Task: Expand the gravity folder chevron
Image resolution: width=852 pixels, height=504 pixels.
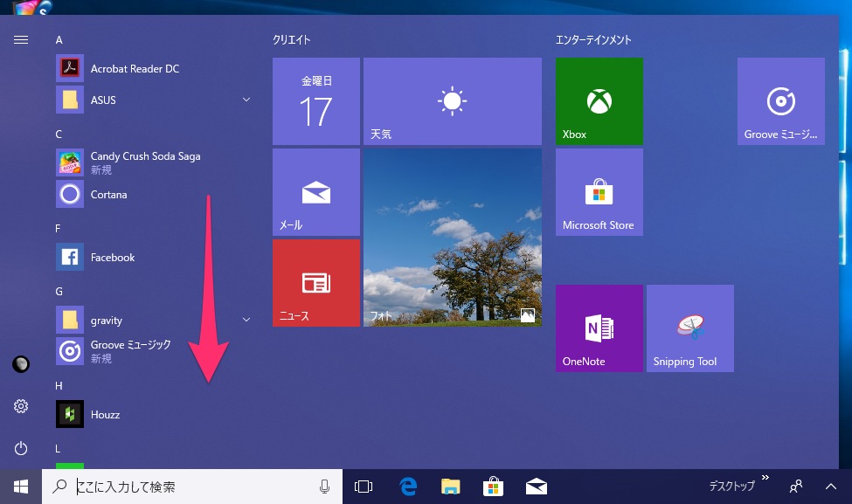Action: coord(246,320)
